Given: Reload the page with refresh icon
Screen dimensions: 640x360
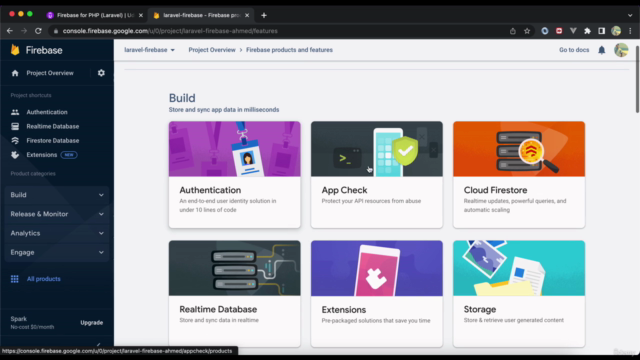Looking at the screenshot, I should tap(38, 31).
